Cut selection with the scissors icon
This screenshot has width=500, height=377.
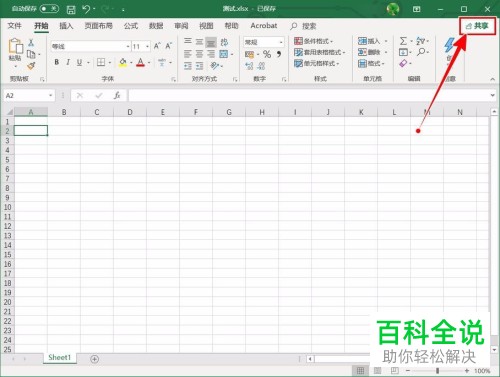(31, 42)
